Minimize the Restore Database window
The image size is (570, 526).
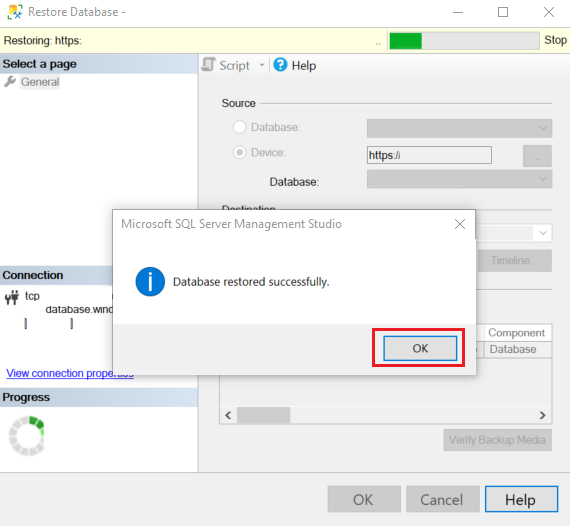click(x=458, y=12)
